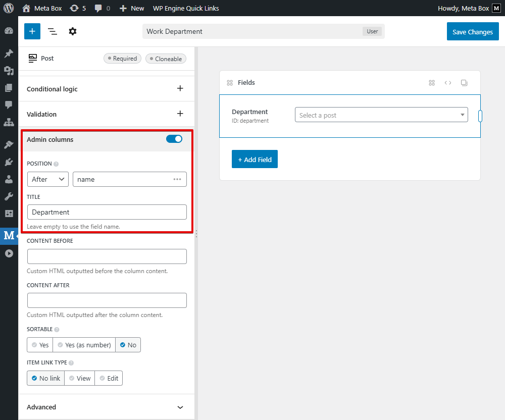
Task: Select Yes for Sortable option
Action: tap(40, 345)
